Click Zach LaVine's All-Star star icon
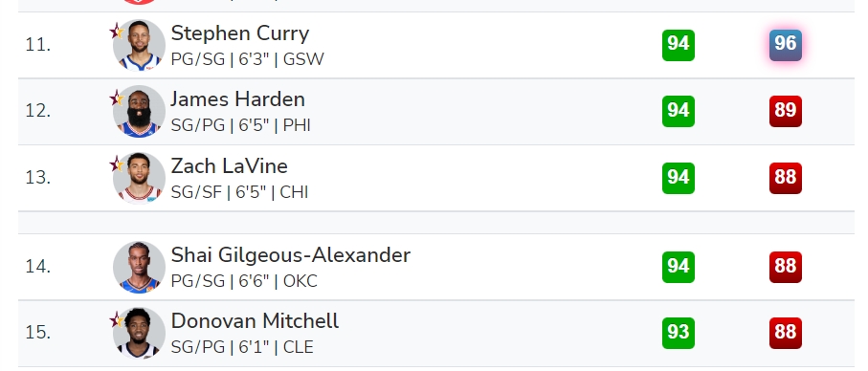This screenshot has width=868, height=371. (116, 164)
